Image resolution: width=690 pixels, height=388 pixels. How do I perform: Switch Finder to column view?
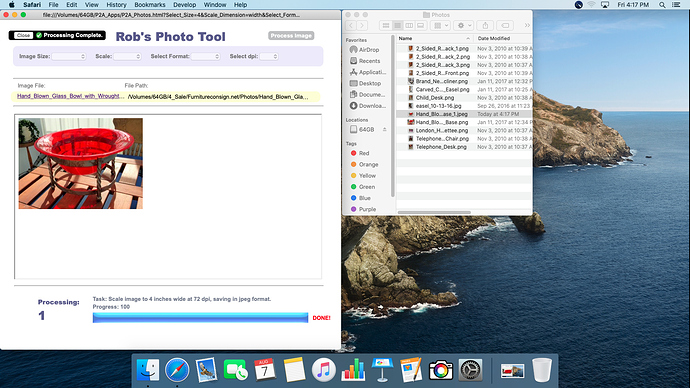coord(409,26)
